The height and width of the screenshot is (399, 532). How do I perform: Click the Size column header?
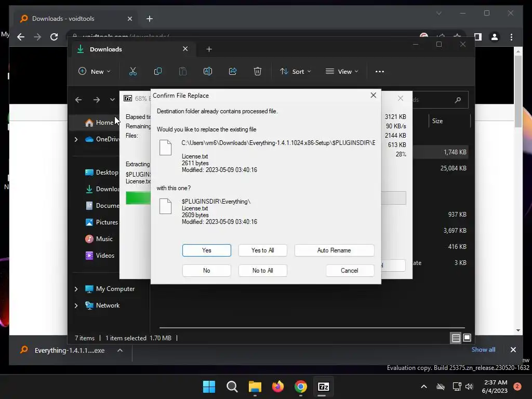pos(437,121)
